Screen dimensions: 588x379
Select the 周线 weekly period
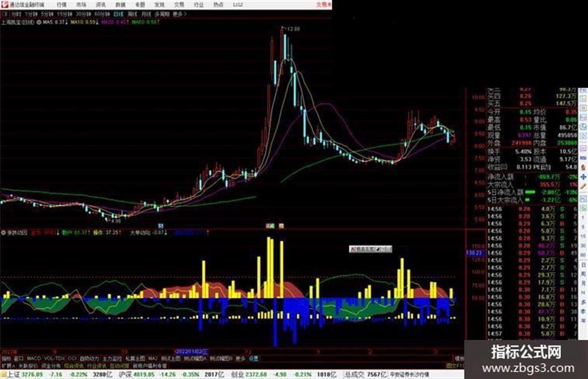[x=133, y=14]
